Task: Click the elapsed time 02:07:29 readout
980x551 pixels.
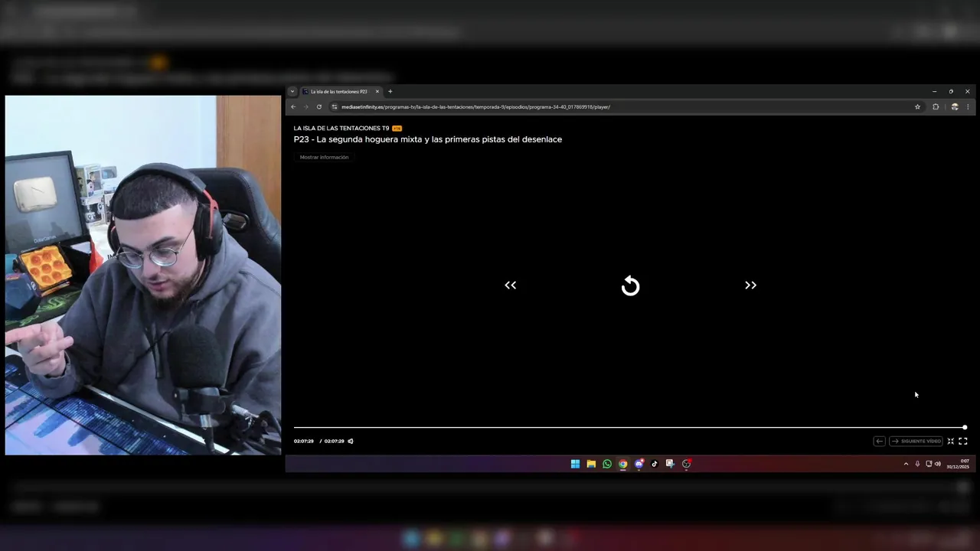Action: pos(304,441)
